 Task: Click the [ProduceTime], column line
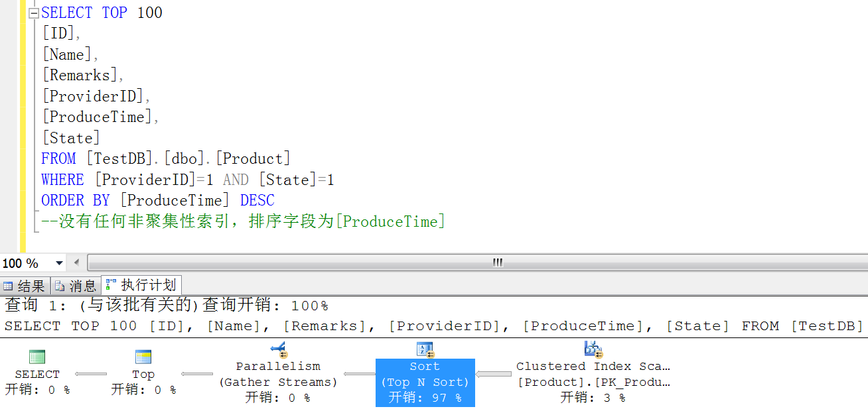point(101,117)
